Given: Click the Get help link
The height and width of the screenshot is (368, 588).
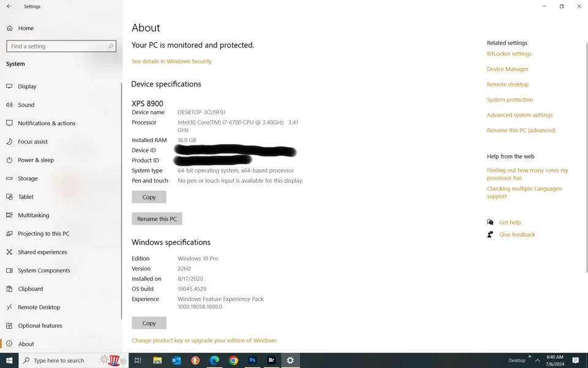Looking at the screenshot, I should pos(510,222).
